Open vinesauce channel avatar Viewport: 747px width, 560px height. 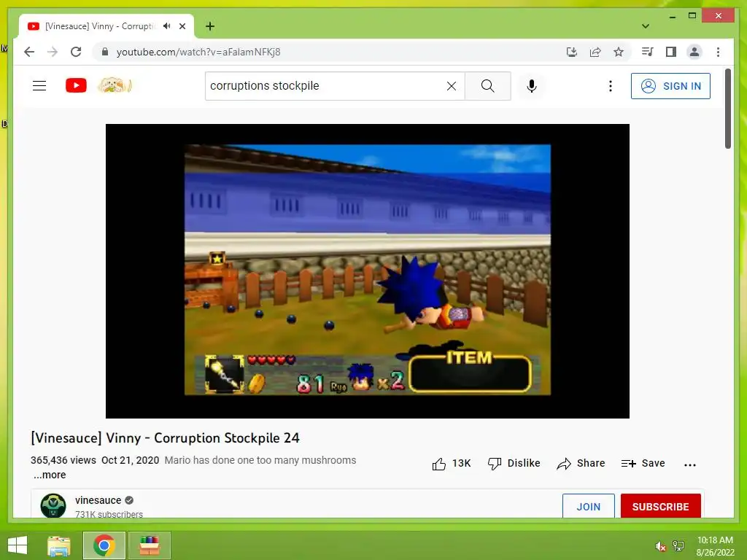53,506
